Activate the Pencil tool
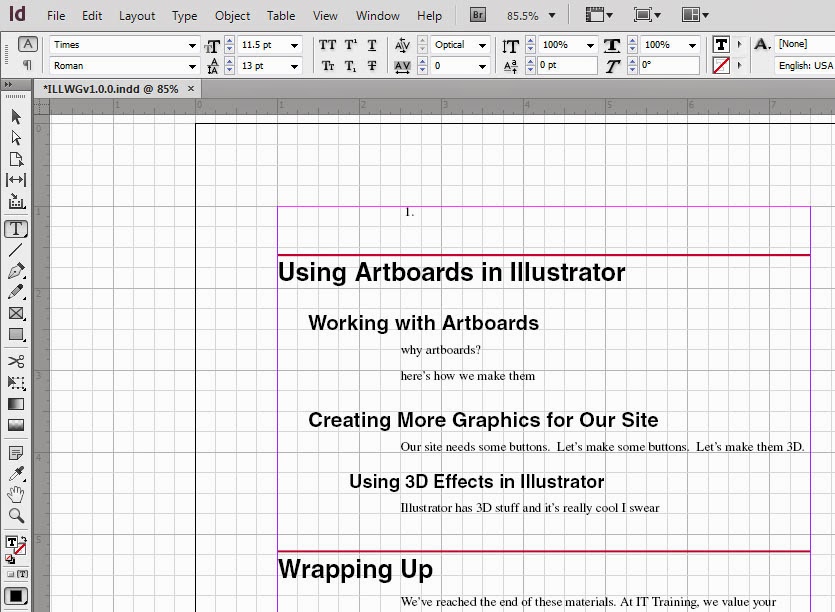Image resolution: width=835 pixels, height=612 pixels. tap(16, 292)
